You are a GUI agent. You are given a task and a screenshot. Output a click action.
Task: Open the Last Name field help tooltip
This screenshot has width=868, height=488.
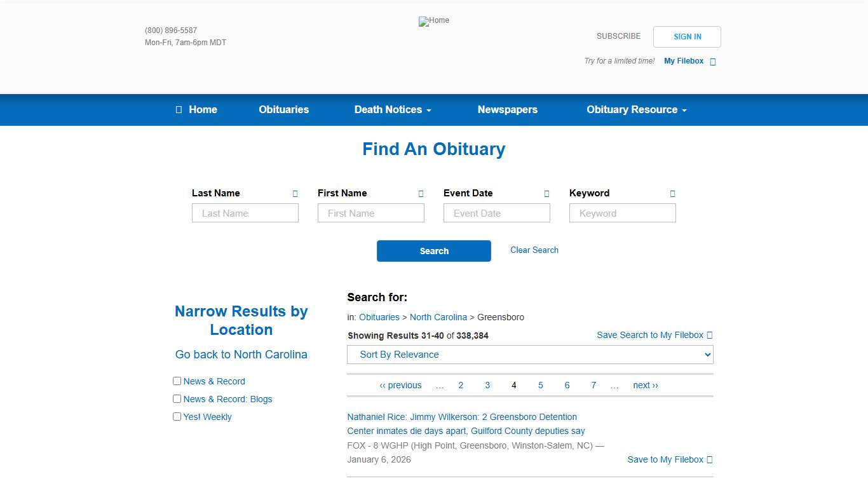point(294,193)
